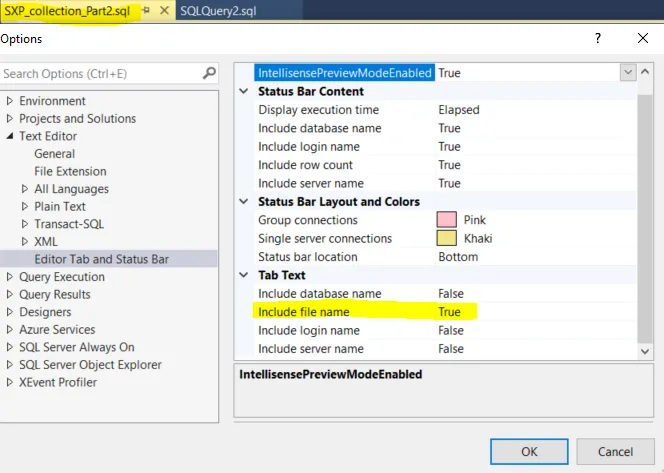The image size is (664, 473).
Task: Close the Options dialog with X
Action: point(643,38)
